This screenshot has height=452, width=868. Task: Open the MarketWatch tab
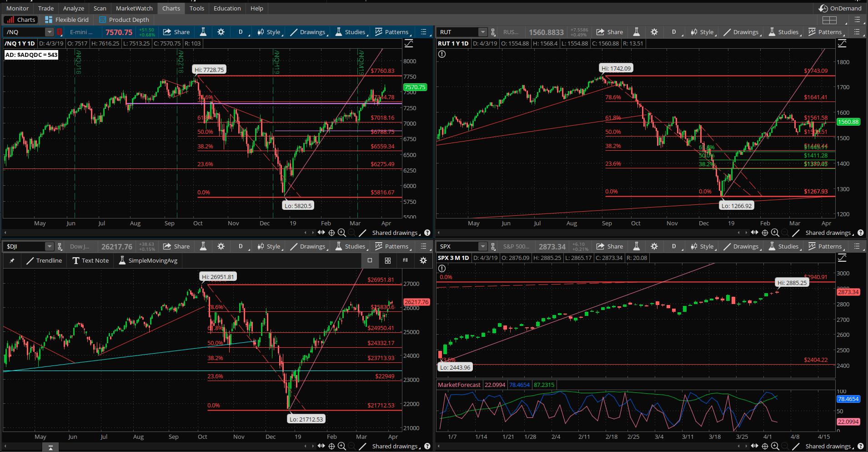pyautogui.click(x=134, y=8)
